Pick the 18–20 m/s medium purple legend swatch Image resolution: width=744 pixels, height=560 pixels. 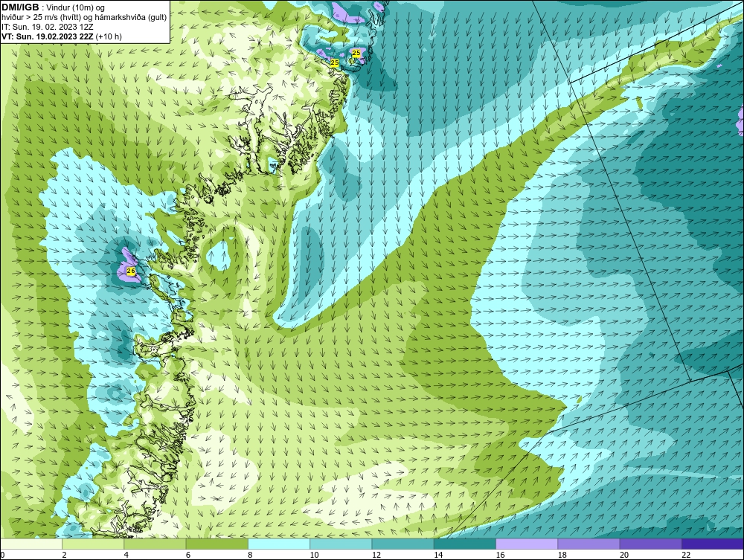tap(589, 544)
